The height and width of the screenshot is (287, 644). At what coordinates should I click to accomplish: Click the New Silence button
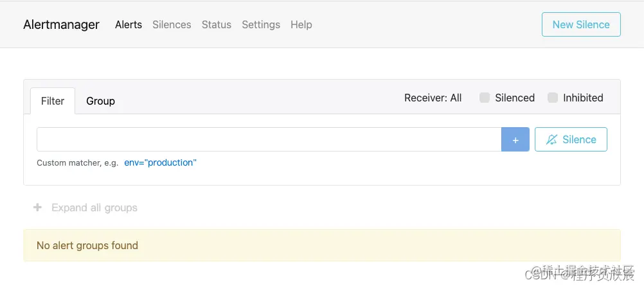581,24
